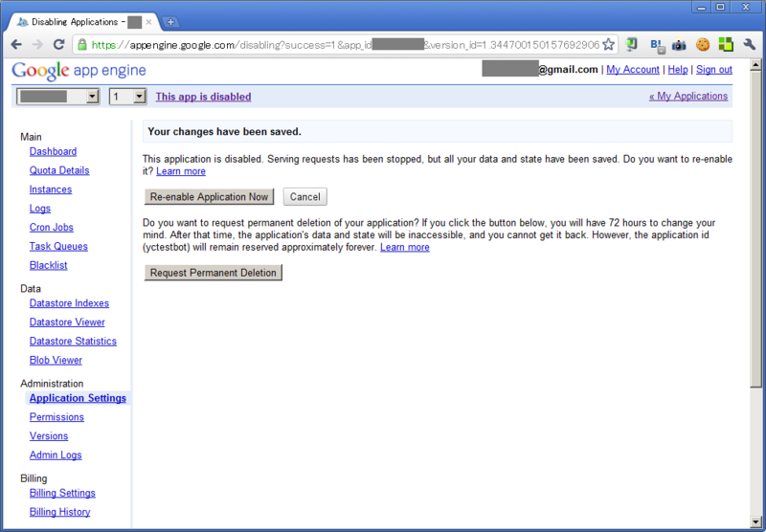Open Instances in the sidebar
Viewport: 766px width, 532px height.
[51, 189]
